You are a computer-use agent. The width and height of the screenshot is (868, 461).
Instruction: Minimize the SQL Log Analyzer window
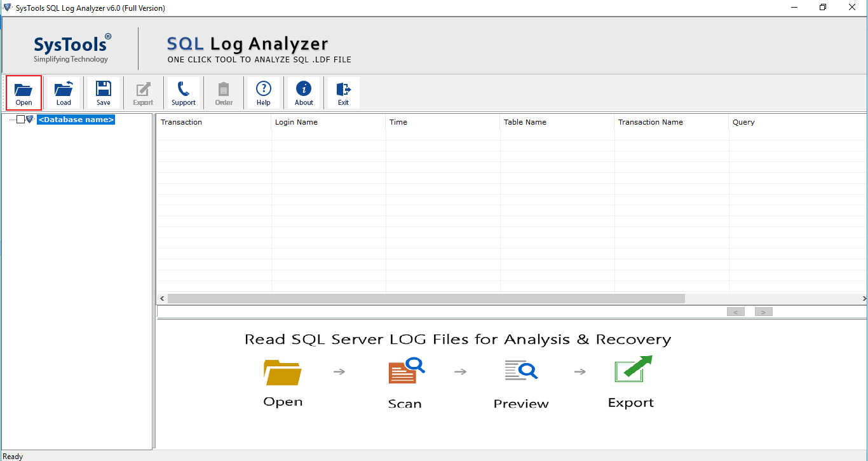coord(794,8)
